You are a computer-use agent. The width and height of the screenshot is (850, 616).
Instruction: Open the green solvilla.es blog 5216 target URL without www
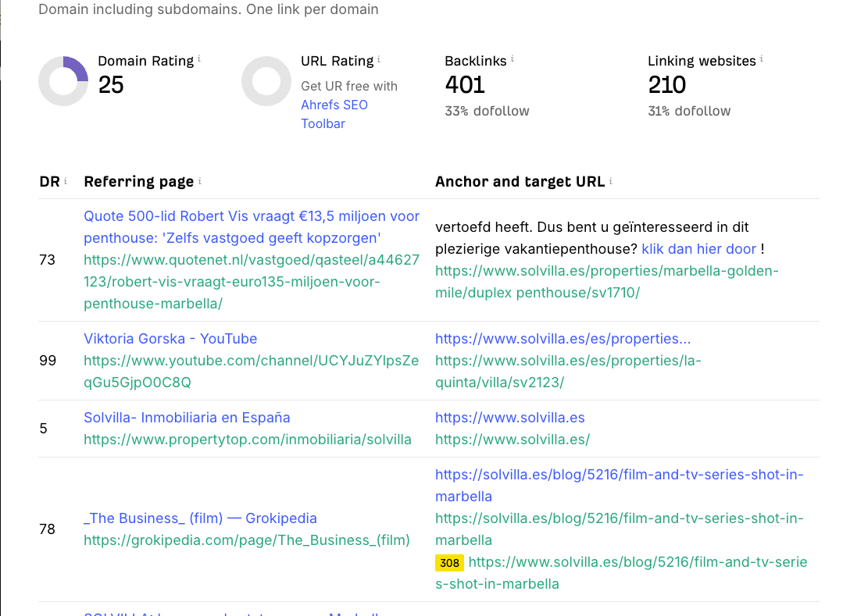tap(619, 529)
